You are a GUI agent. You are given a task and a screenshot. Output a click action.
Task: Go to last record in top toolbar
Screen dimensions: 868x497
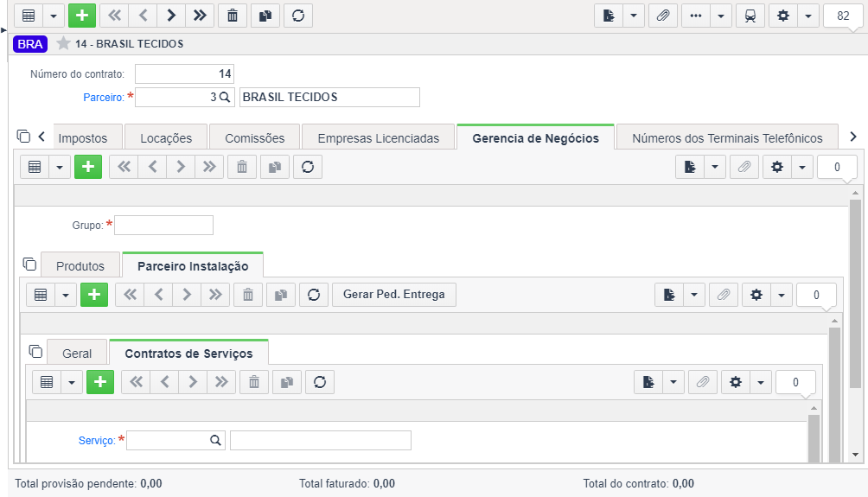click(x=200, y=16)
